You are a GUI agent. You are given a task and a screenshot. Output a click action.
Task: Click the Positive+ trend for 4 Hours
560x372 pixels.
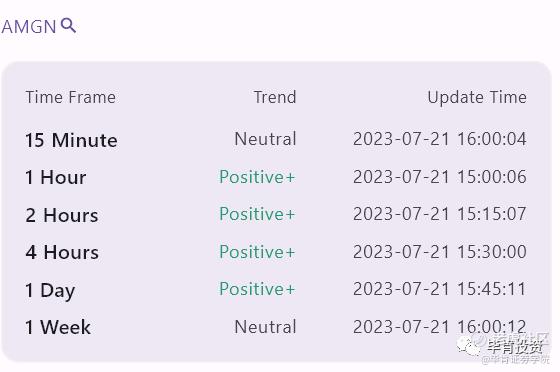point(257,252)
